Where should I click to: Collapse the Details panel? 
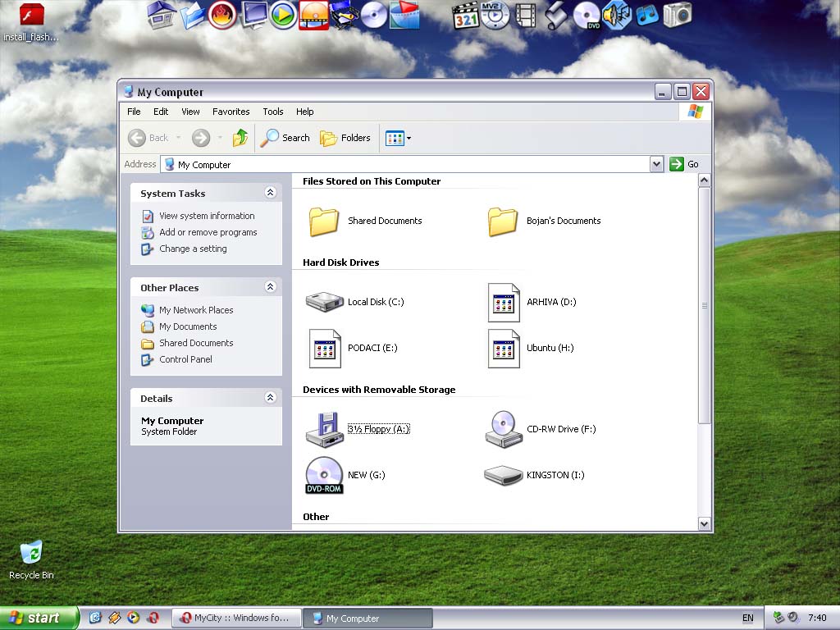270,398
